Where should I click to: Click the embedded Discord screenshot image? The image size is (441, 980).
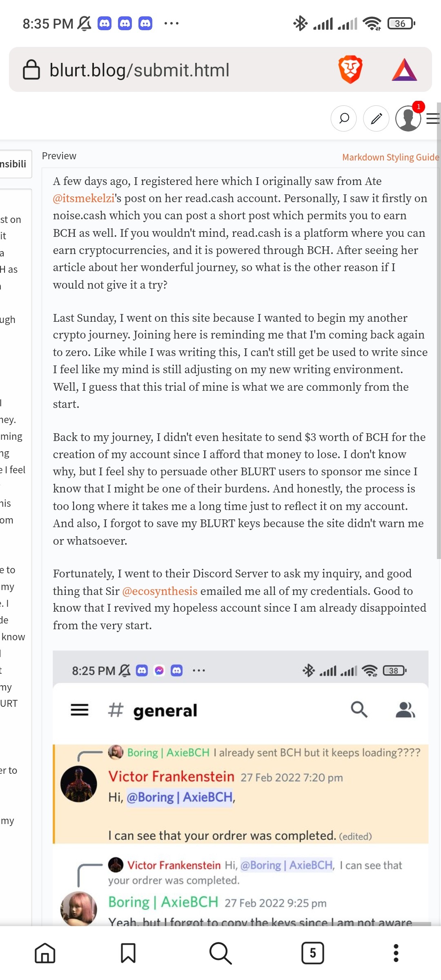241,788
